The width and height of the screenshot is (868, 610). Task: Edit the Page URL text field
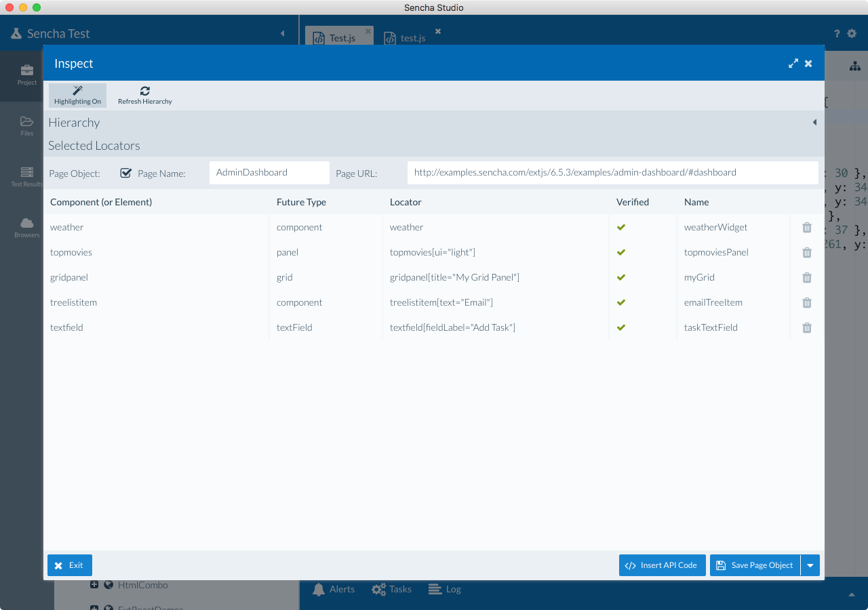(x=612, y=173)
